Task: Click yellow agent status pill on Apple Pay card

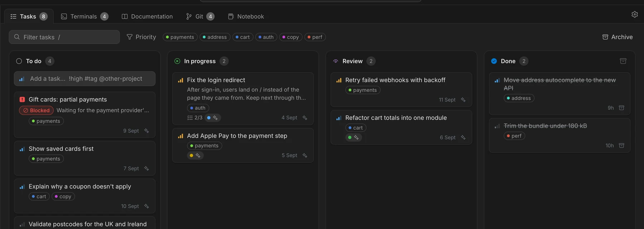Action: click(195, 155)
